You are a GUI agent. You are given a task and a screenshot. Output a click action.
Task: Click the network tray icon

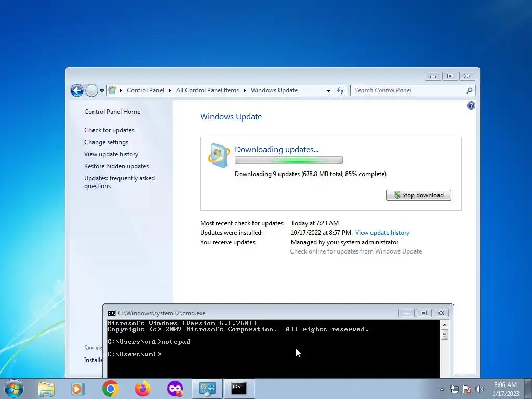[x=454, y=389]
